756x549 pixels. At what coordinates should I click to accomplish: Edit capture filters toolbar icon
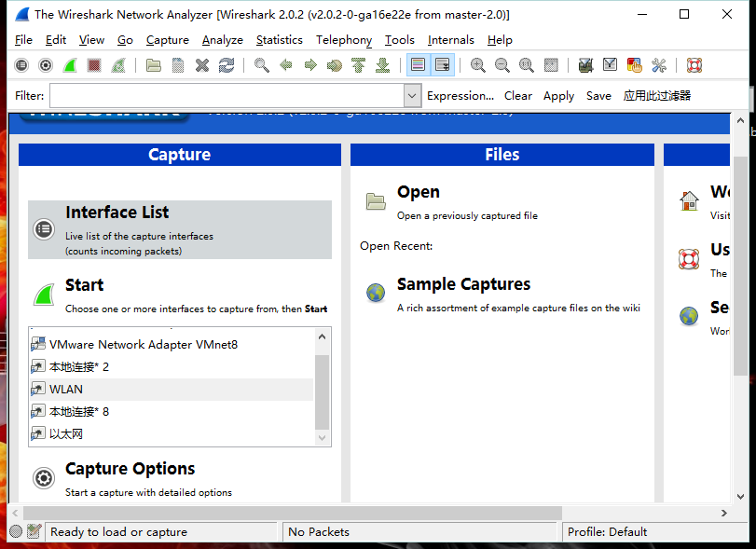[585, 65]
